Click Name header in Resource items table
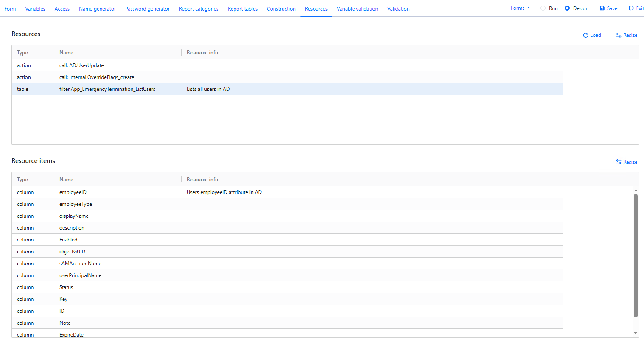 (66, 180)
